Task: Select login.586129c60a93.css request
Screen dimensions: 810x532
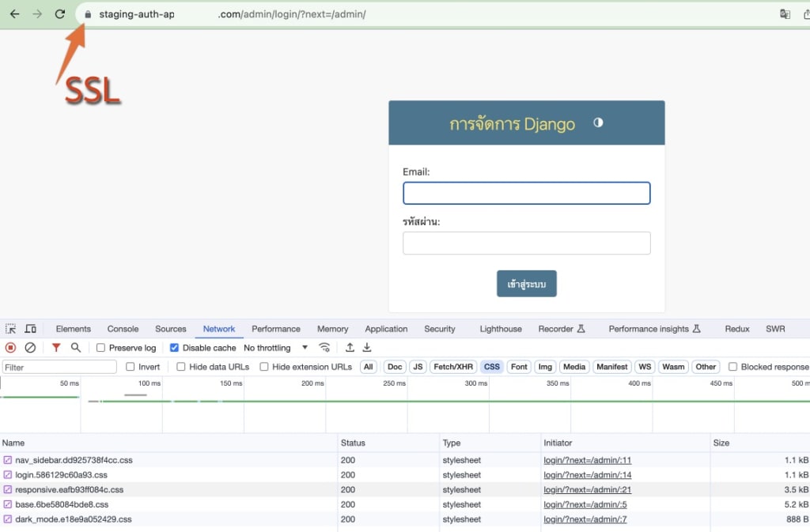Action: pos(61,475)
